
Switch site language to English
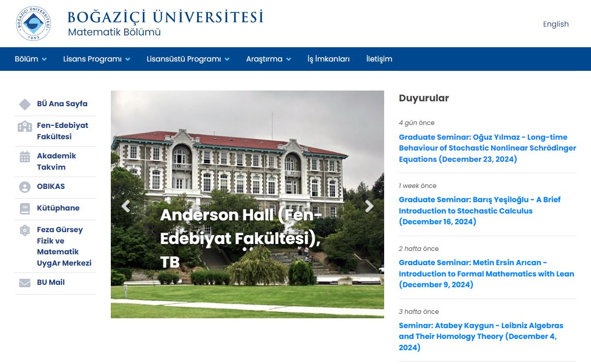pyautogui.click(x=556, y=24)
